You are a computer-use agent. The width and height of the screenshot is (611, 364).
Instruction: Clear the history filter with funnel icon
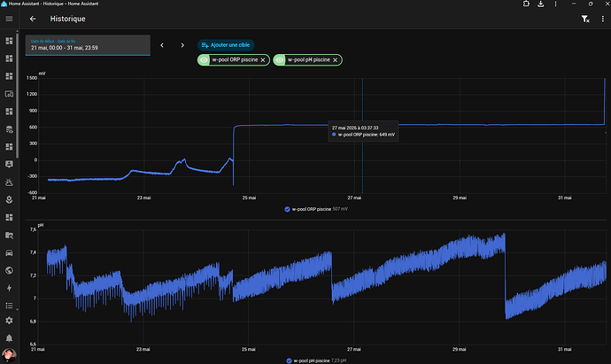click(x=585, y=19)
